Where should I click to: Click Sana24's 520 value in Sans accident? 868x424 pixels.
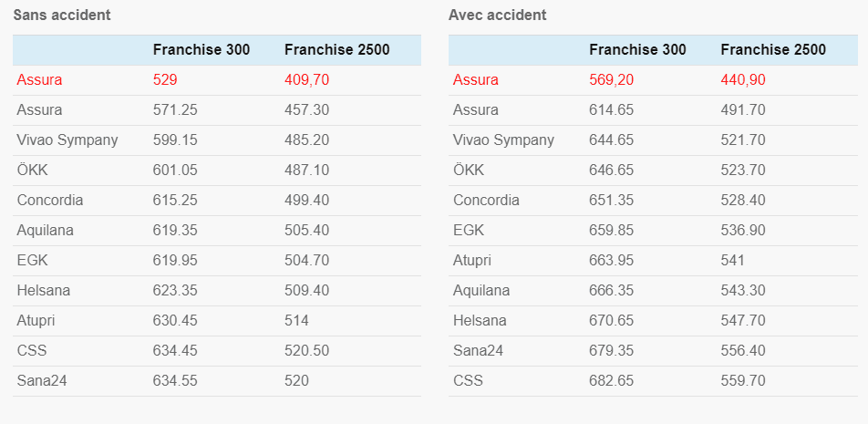(296, 381)
